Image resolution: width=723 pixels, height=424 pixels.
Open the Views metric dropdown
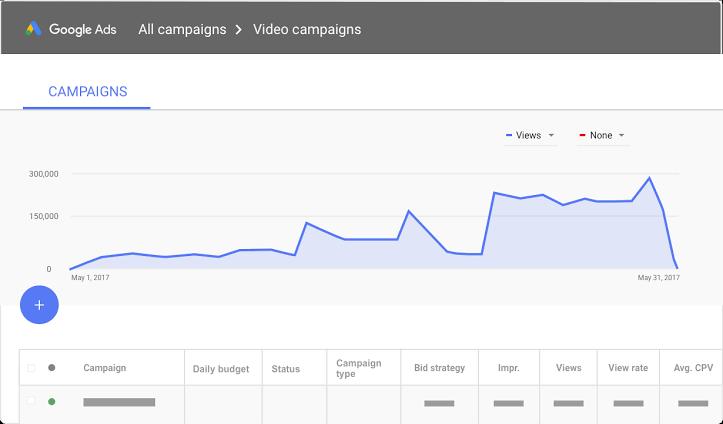coord(550,136)
